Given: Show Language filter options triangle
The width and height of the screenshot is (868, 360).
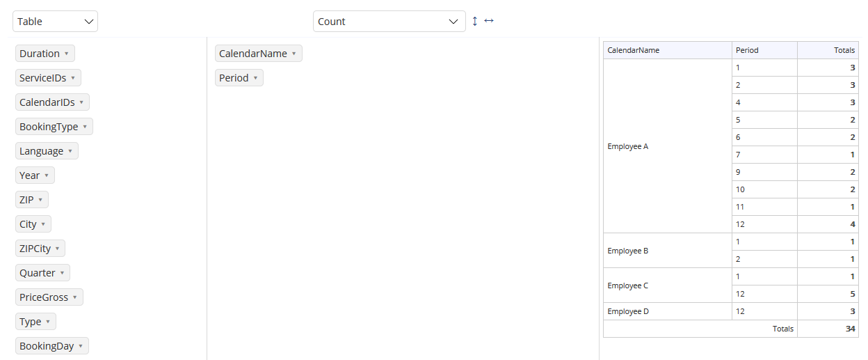Looking at the screenshot, I should 70,151.
